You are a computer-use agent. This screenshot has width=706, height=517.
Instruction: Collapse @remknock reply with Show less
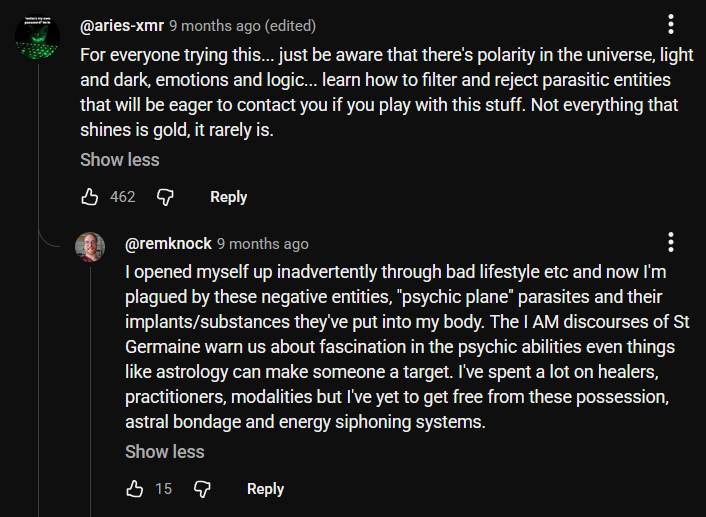[165, 452]
